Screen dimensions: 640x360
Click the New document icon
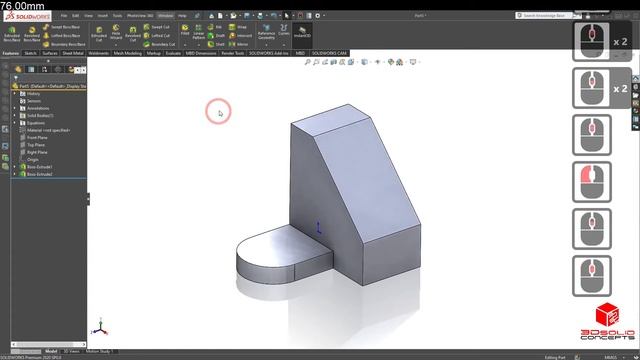(x=220, y=16)
